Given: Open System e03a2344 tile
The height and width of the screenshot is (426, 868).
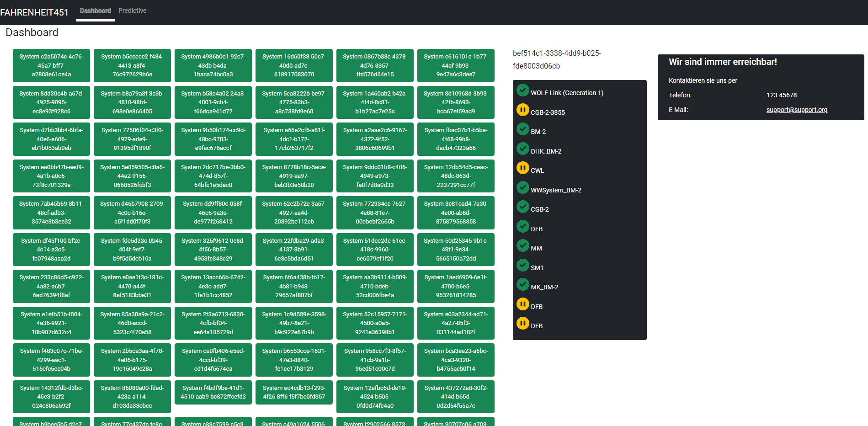Looking at the screenshot, I should point(456,323).
